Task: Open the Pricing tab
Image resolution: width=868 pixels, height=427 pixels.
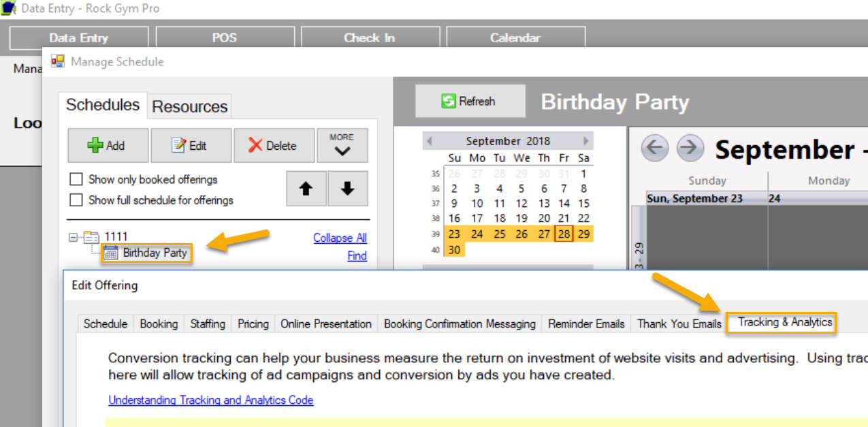Action: click(253, 324)
